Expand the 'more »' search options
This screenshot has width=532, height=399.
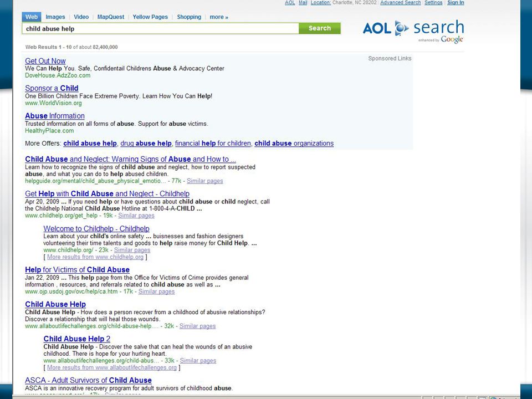click(219, 17)
